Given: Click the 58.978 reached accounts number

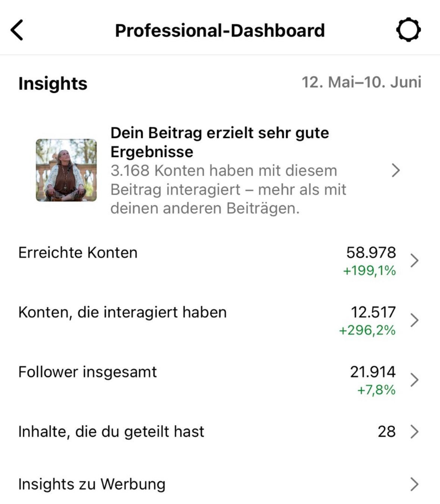Looking at the screenshot, I should tap(371, 253).
